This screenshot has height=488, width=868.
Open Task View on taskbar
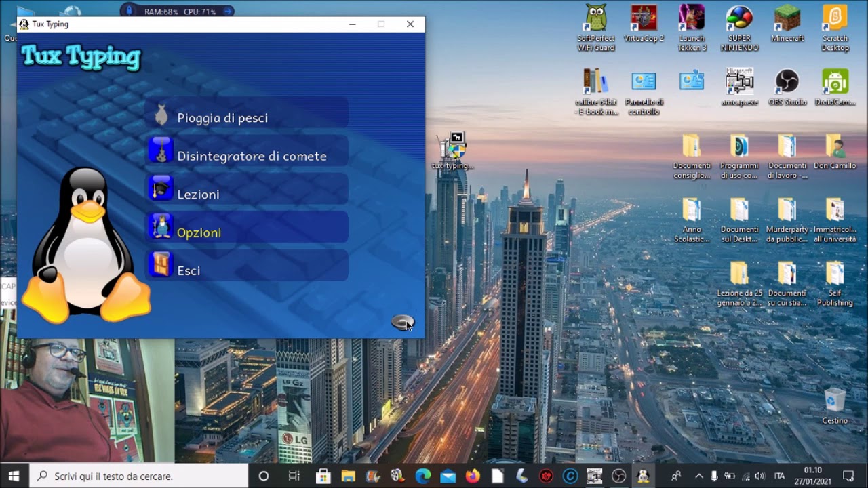294,476
